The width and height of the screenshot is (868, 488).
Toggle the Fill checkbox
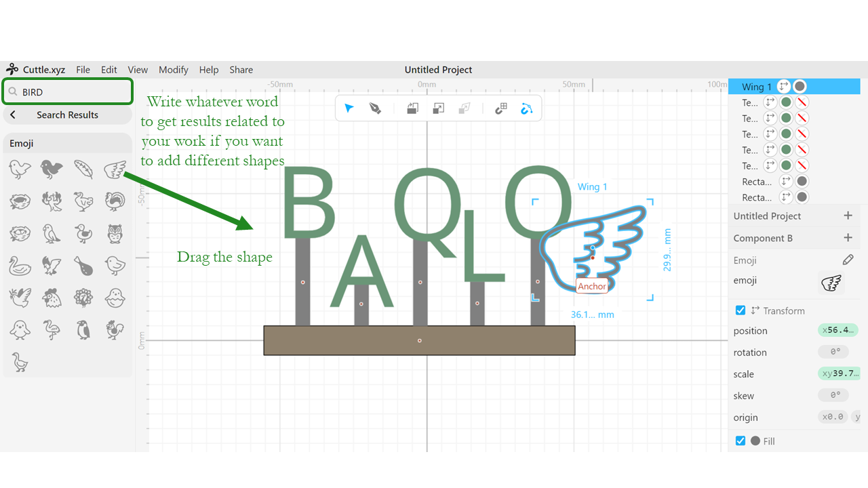click(741, 441)
